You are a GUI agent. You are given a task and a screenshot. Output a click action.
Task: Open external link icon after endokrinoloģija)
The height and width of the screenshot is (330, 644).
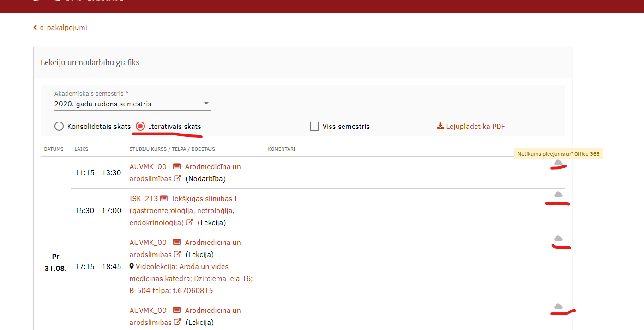point(190,222)
